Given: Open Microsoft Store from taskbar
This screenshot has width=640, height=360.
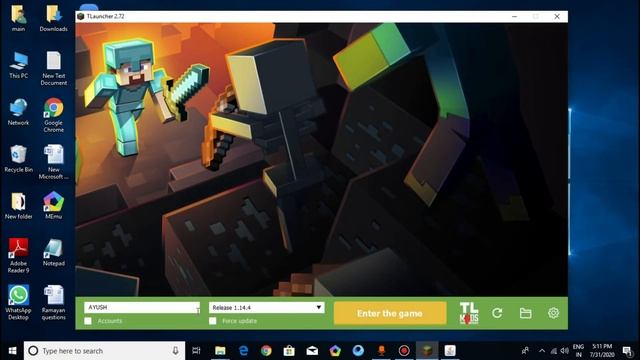Looking at the screenshot, I should click(x=289, y=351).
